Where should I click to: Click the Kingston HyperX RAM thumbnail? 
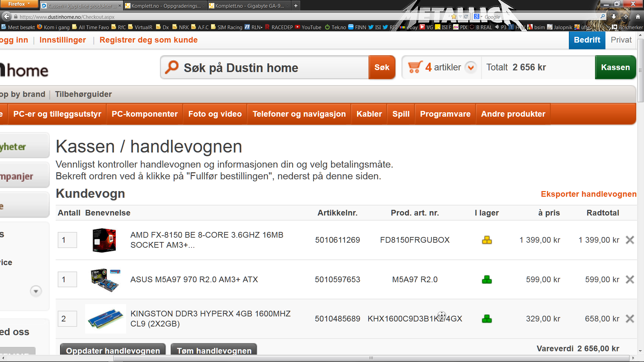(x=106, y=319)
